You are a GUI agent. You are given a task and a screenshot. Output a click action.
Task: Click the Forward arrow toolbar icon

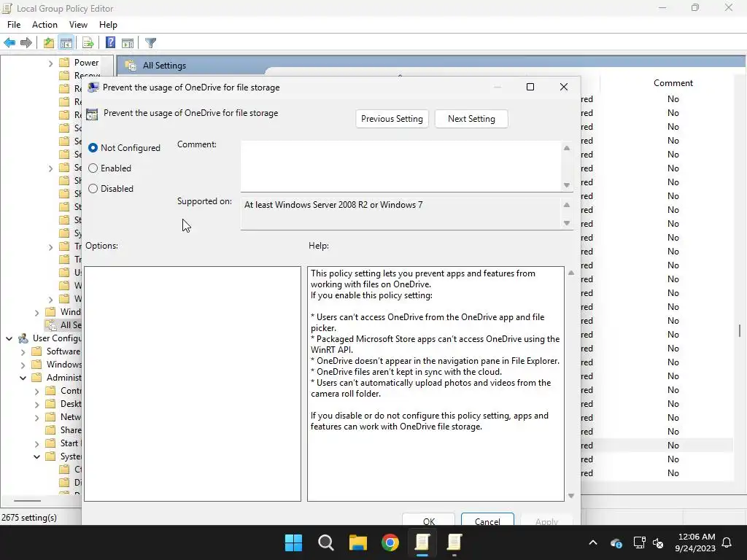(26, 43)
